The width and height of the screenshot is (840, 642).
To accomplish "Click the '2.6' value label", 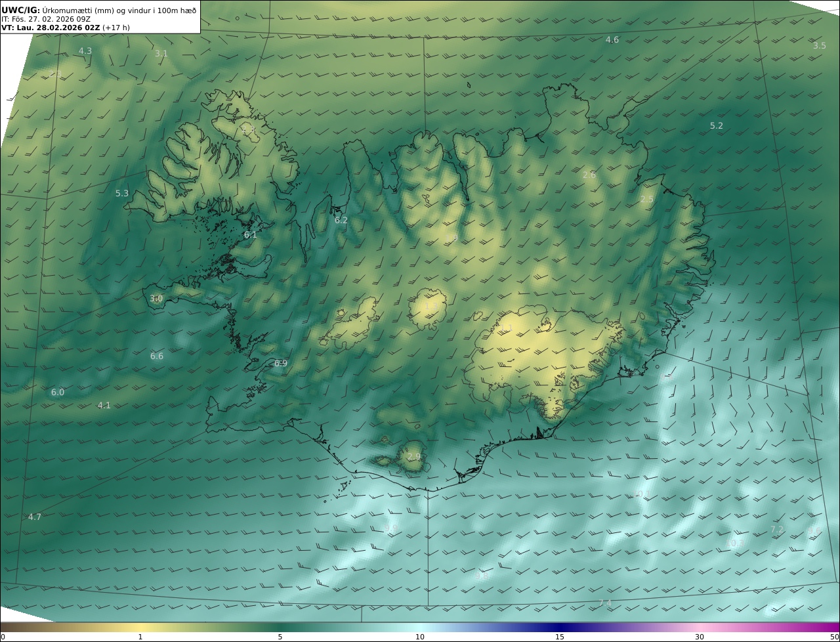I will pos(589,175).
